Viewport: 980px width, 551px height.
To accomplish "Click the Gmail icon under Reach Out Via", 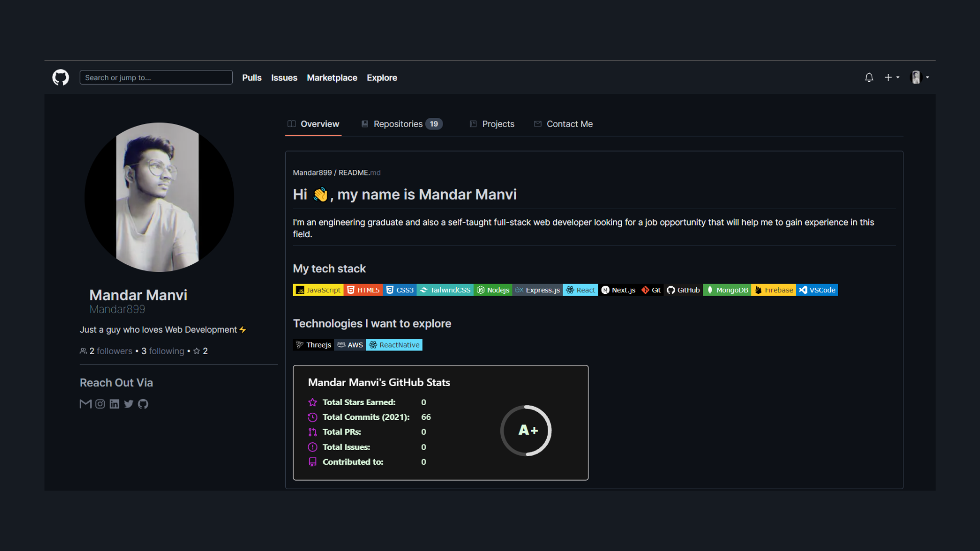I will pos(85,404).
